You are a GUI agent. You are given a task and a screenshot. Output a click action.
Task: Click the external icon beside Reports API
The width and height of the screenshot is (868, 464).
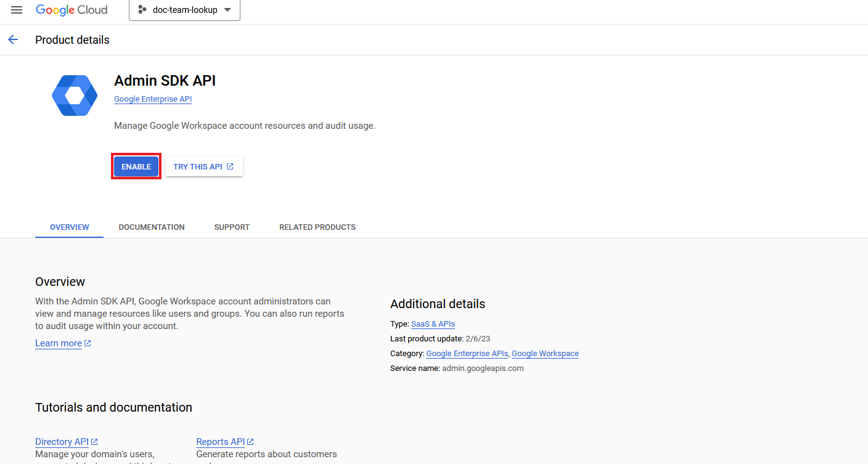click(x=250, y=442)
